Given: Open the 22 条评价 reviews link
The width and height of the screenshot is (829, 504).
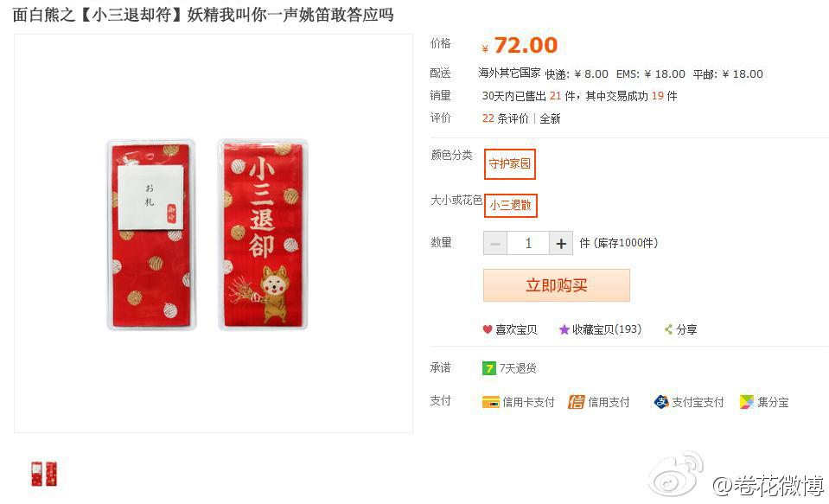Looking at the screenshot, I should tap(506, 118).
